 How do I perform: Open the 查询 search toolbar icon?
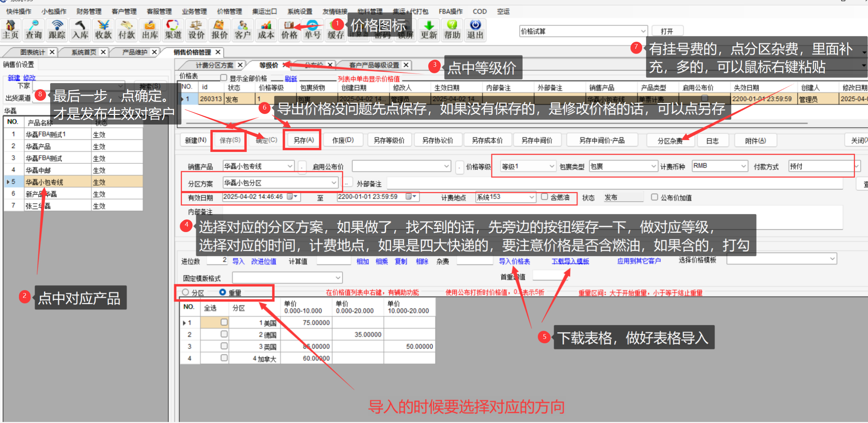click(x=34, y=30)
